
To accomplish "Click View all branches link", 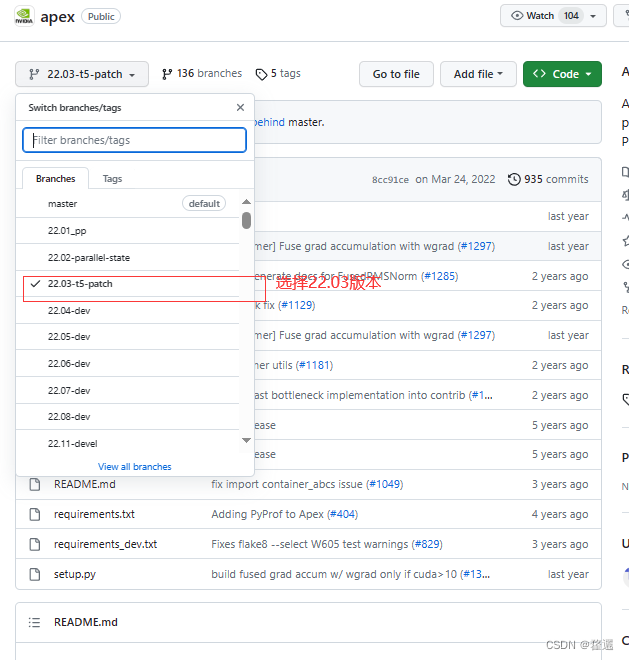I will click(x=135, y=466).
